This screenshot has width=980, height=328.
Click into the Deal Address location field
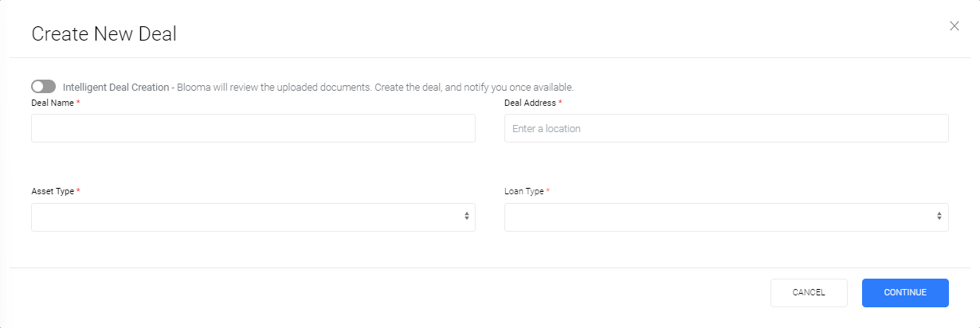(x=727, y=128)
